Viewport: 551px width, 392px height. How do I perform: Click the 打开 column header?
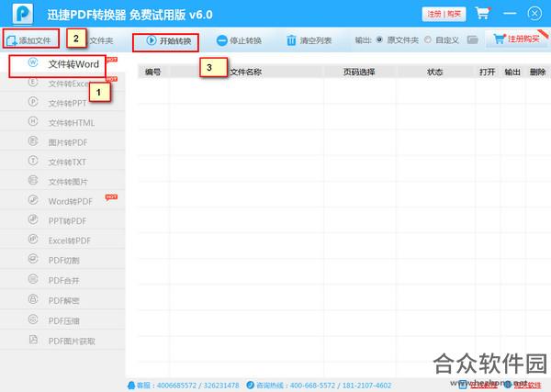pos(487,72)
